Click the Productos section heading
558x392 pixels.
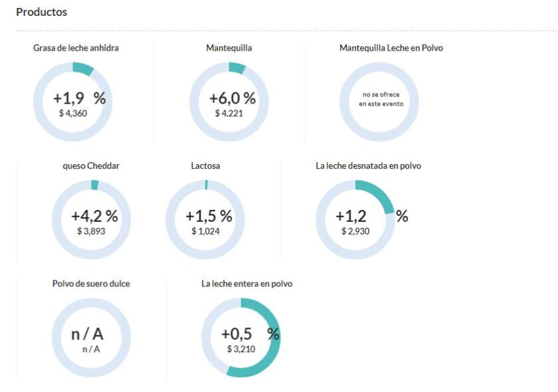click(41, 12)
